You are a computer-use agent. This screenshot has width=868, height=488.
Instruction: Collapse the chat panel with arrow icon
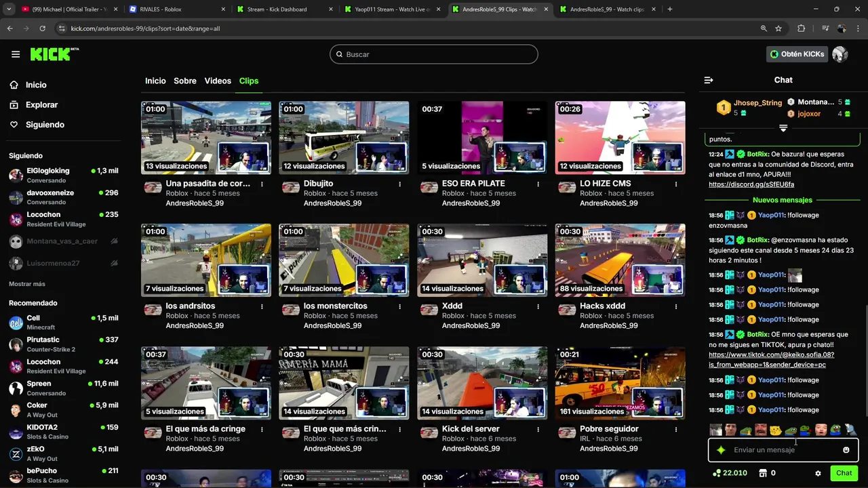[709, 80]
